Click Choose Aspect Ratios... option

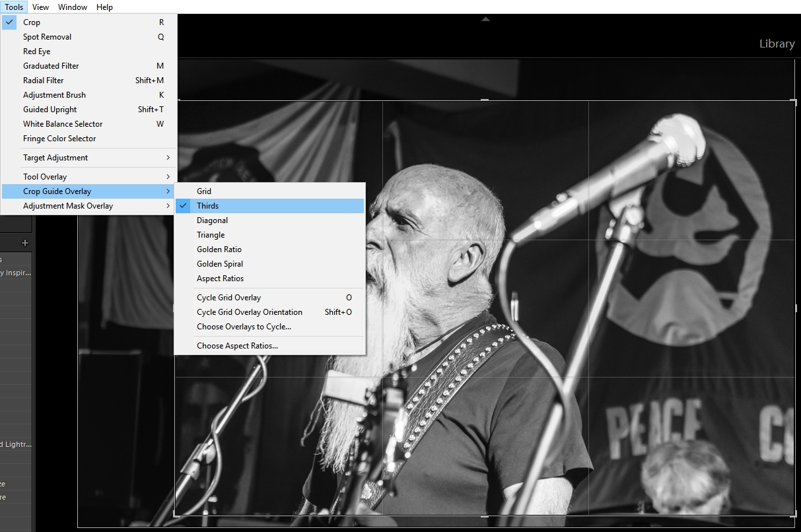click(237, 346)
